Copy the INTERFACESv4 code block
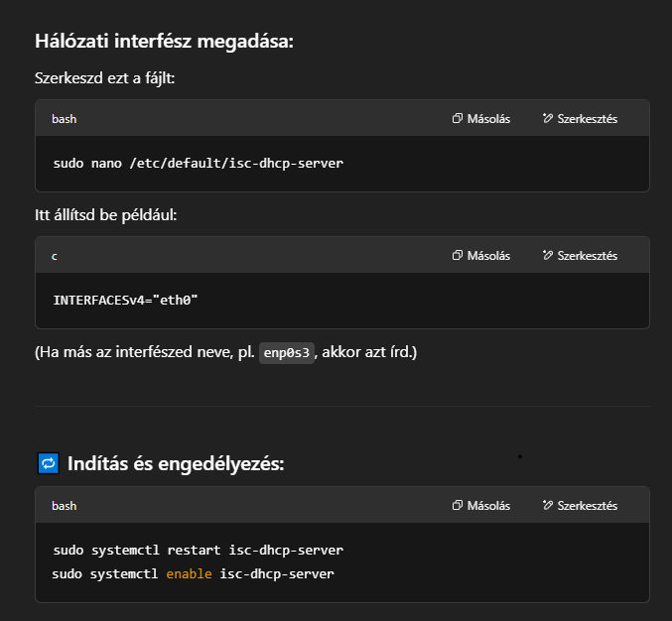672x621 pixels. coord(481,256)
